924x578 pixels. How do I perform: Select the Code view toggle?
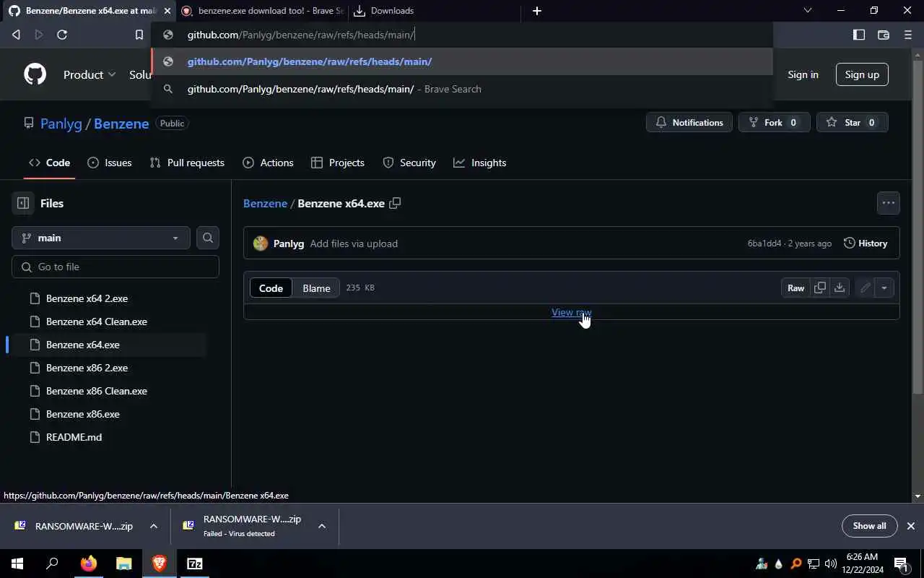point(271,288)
